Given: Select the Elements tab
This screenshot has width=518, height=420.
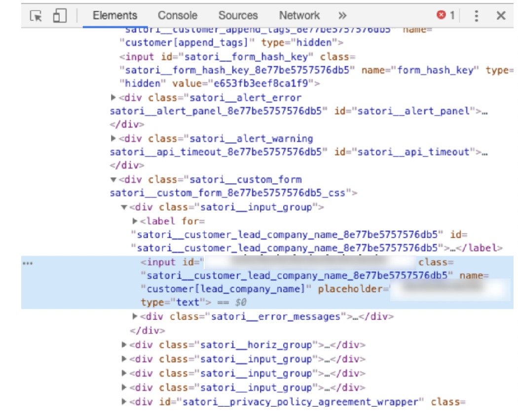Looking at the screenshot, I should [x=115, y=16].
